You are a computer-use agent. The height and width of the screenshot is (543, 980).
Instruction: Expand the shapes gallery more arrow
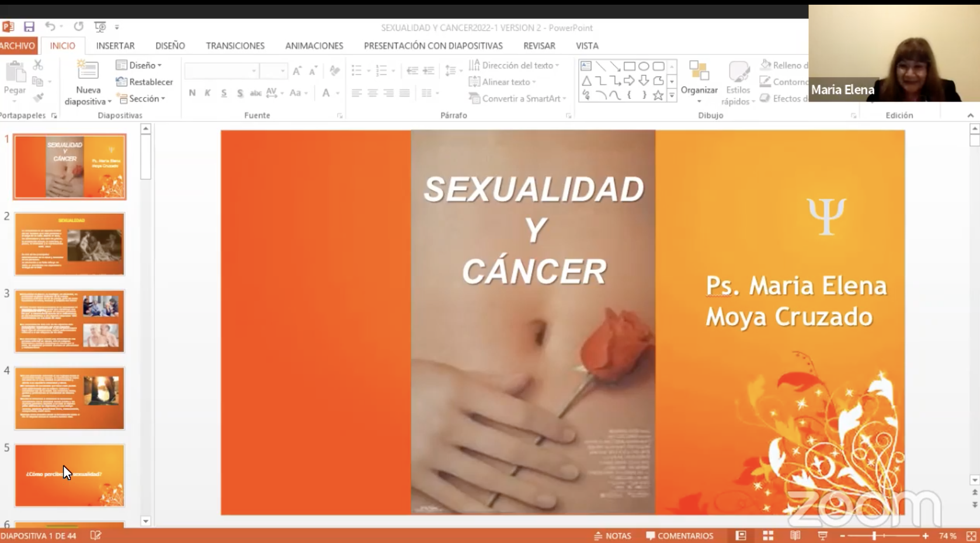point(672,95)
